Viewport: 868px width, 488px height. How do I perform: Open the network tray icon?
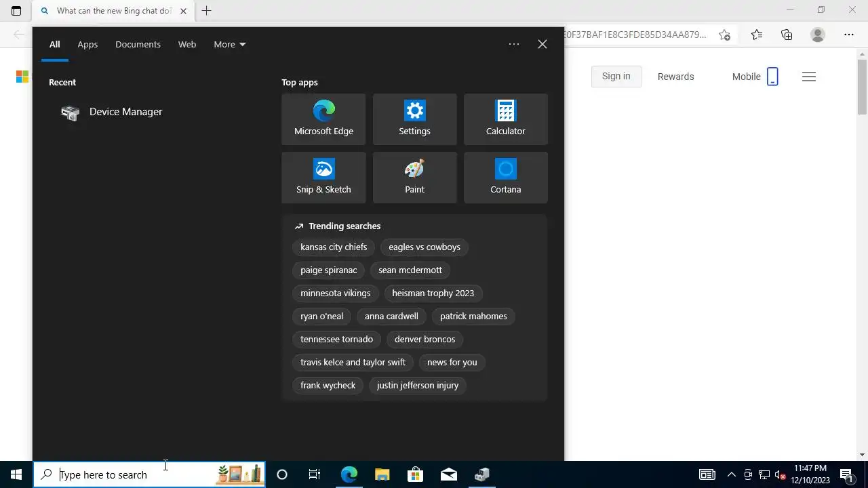(764, 474)
